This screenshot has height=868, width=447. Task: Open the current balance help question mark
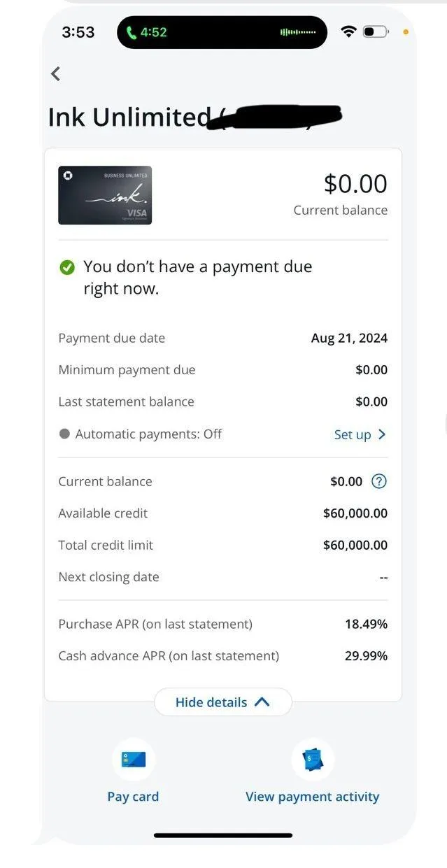click(x=378, y=481)
